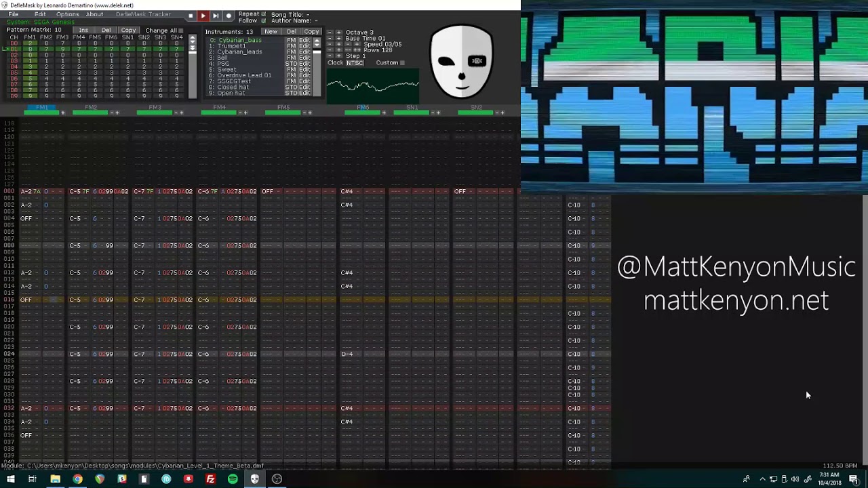Click the Stop playback button
The image size is (868, 488).
[x=191, y=16]
